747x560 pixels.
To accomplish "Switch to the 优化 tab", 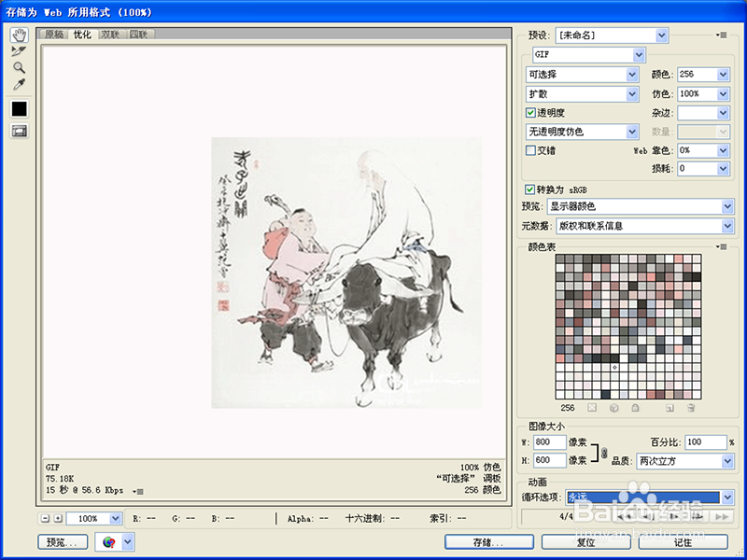I will (82, 35).
